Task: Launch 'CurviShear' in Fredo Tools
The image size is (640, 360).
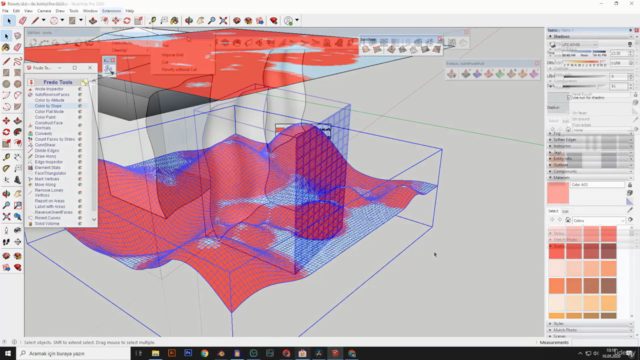Action: pos(45,145)
